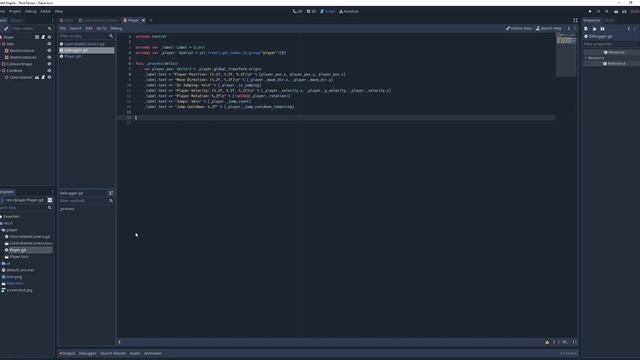Select ControllableCamera.gd in FileSystem
Image resolution: width=640 pixels, height=360 pixels.
tap(29, 237)
